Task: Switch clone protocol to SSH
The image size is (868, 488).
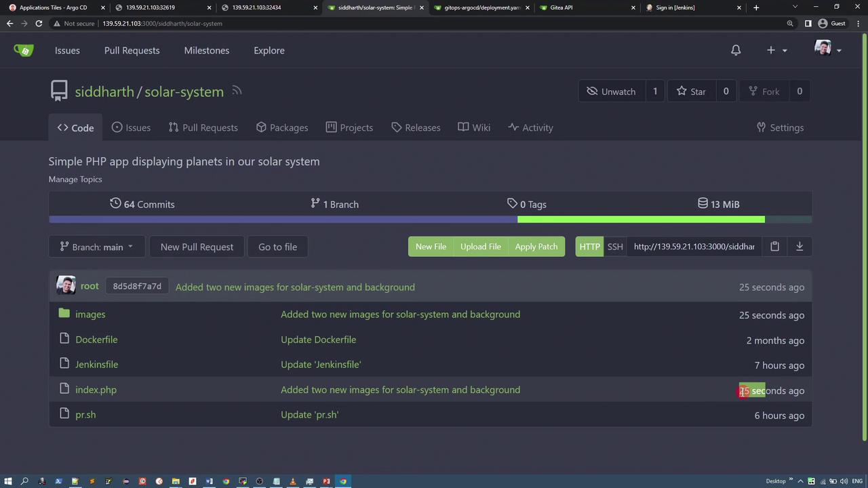Action: tap(615, 247)
